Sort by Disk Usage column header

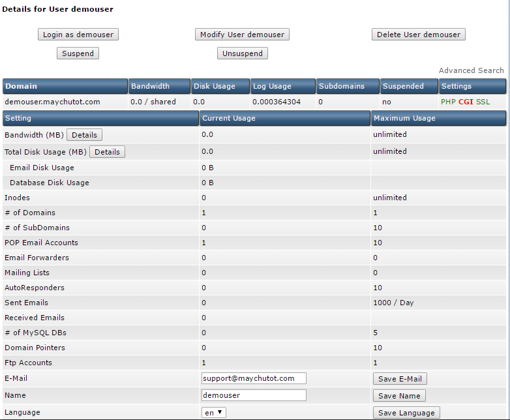tap(220, 86)
